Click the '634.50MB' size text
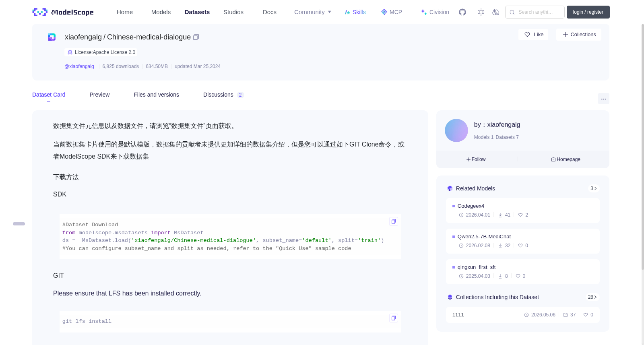 (x=157, y=66)
